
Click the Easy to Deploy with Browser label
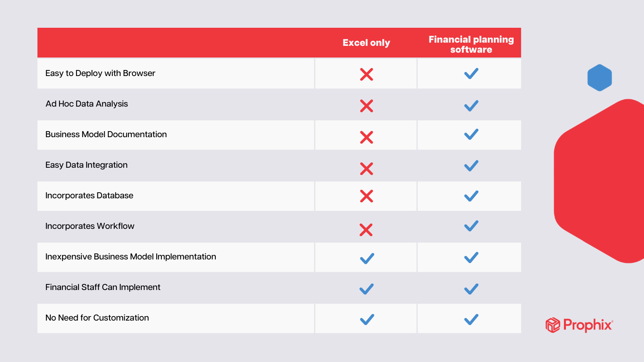pos(100,73)
